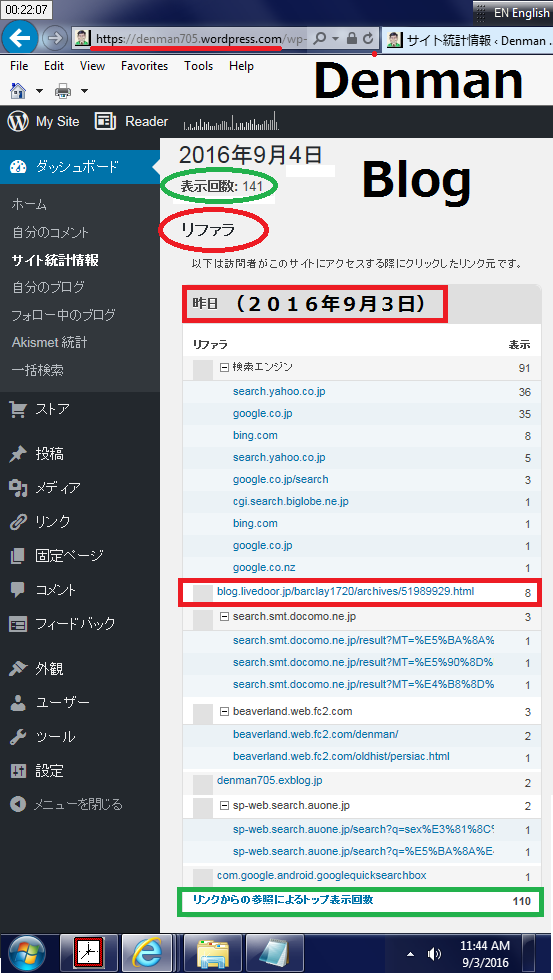Open the blog.livedoor.jp barclay1720 referrer link
The image size is (553, 980).
click(x=346, y=591)
